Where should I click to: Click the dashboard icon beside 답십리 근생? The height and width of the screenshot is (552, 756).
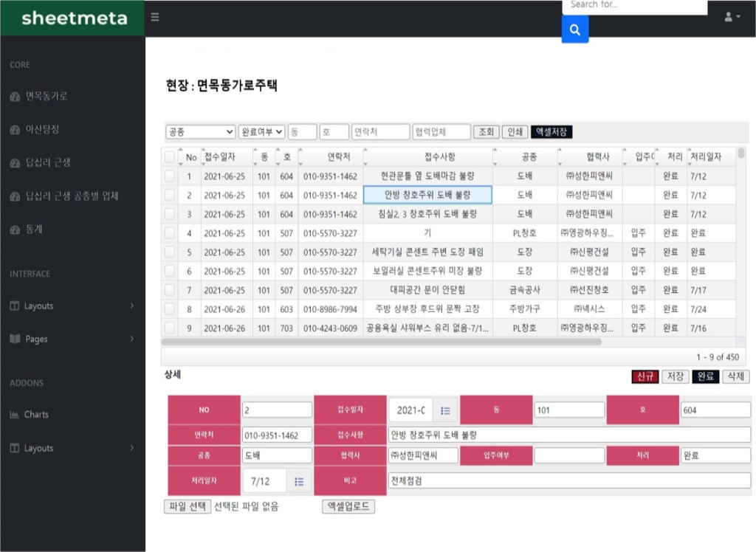(x=15, y=163)
